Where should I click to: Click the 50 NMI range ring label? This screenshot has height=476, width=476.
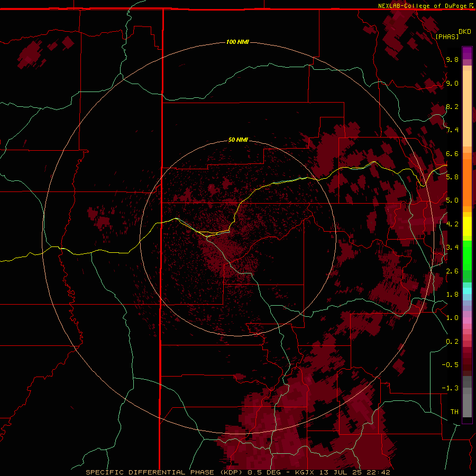tap(237, 140)
